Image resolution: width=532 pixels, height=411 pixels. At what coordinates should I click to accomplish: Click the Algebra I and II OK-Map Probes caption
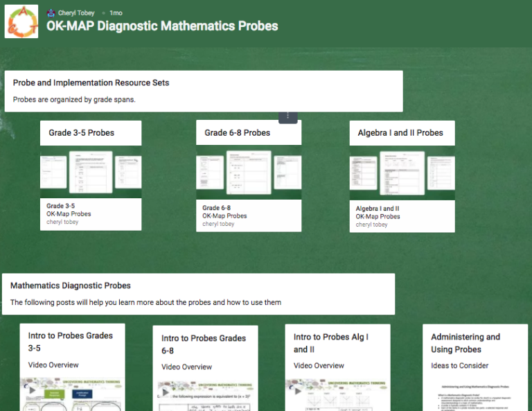pyautogui.click(x=378, y=213)
